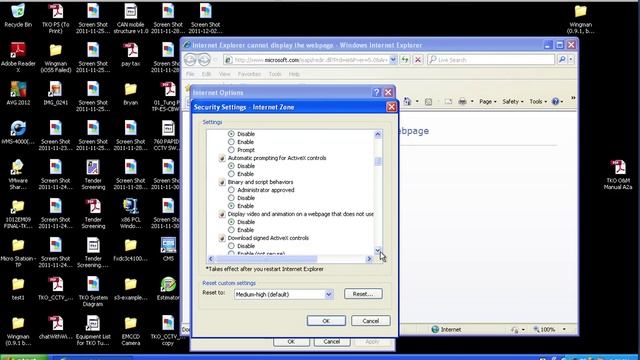Screen dimensions: 640x360
Task: Click the Reset... button
Action: [x=363, y=294]
